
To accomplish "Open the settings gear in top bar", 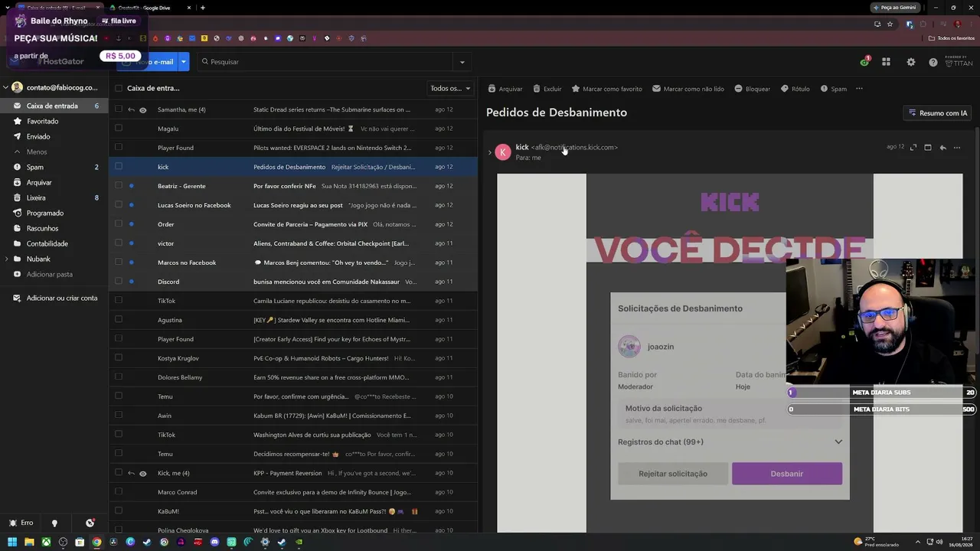I will [x=910, y=62].
